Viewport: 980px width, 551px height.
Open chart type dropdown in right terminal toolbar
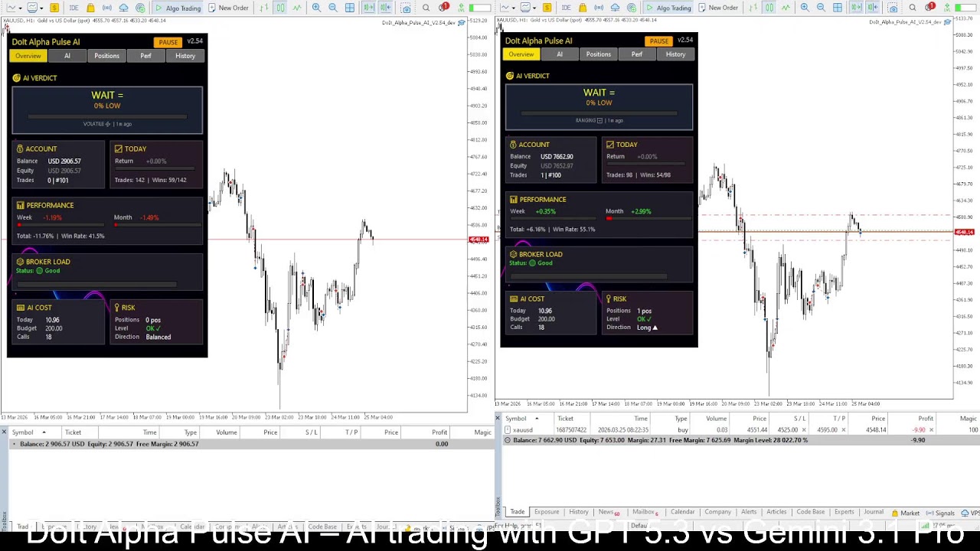507,8
